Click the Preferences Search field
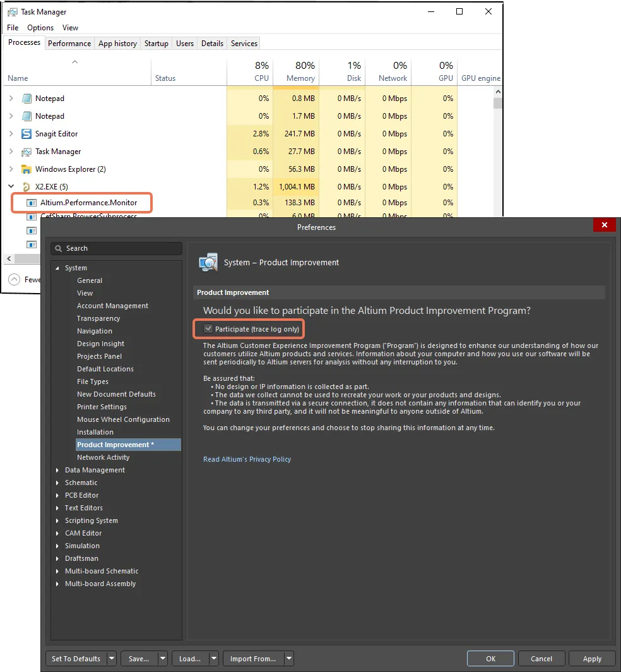The image size is (621, 672). point(117,249)
